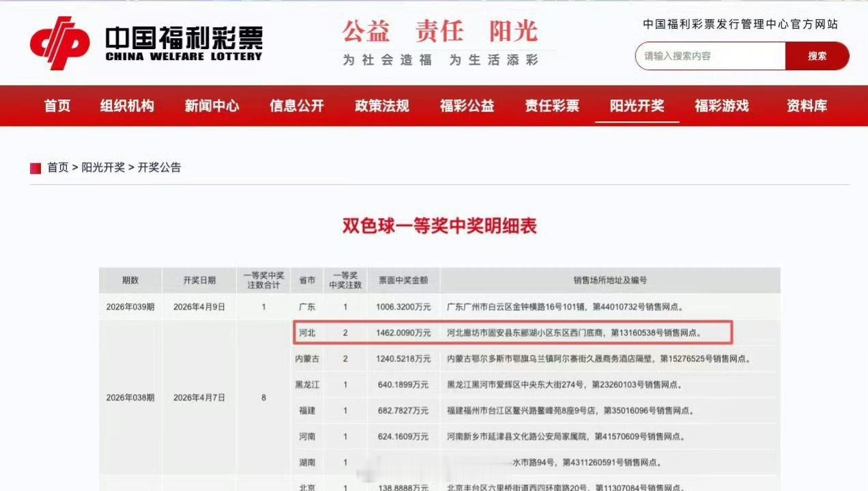Screen dimensions: 868x491
Task: Open the 政策法规 section
Action: [382, 106]
